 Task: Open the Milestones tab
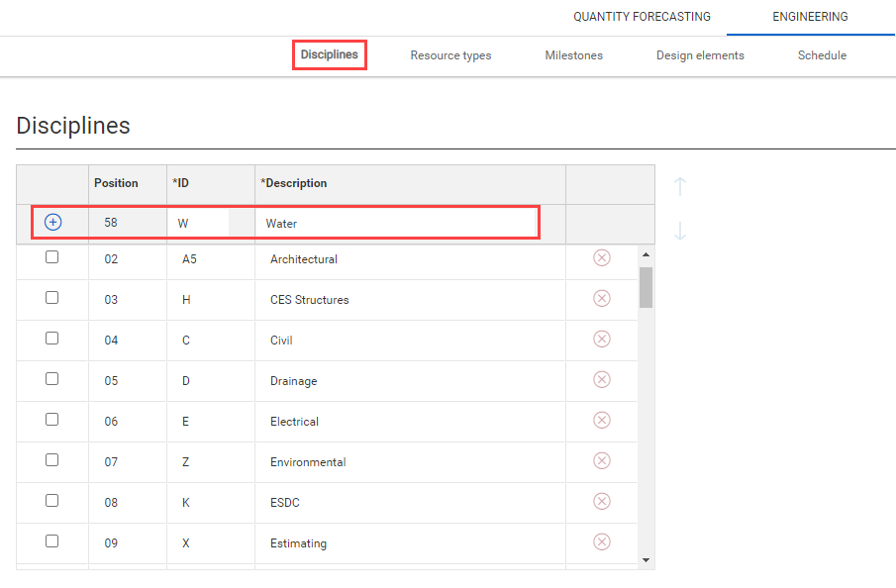573,55
